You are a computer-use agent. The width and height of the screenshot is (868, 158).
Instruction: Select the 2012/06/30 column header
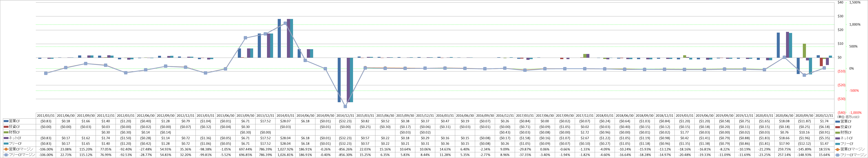146,116
